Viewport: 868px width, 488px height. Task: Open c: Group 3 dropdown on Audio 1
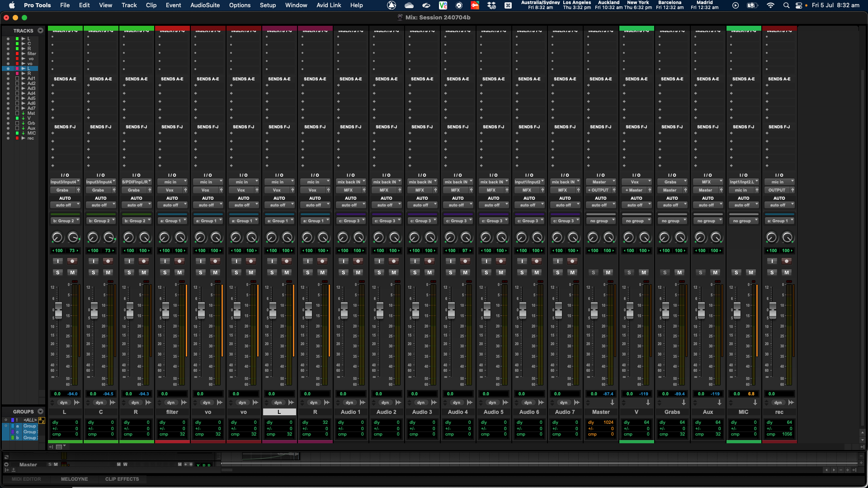point(350,221)
